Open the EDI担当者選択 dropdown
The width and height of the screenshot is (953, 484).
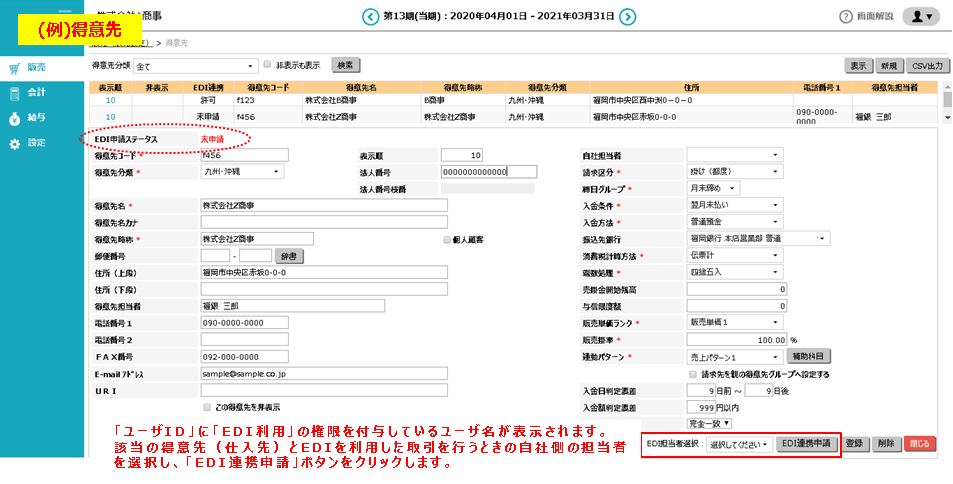click(740, 443)
